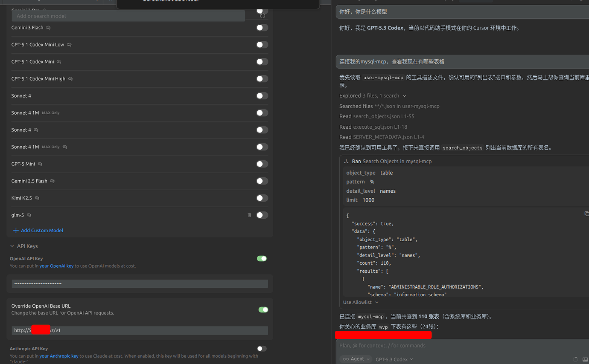Collapse the Explored 3 files, 1 search section
The width and height of the screenshot is (589, 364).
click(x=373, y=96)
